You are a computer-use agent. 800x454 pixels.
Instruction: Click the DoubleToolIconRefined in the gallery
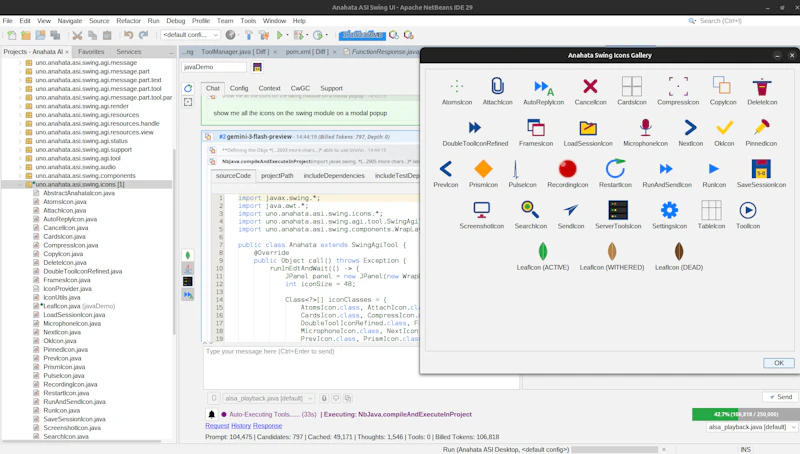[475, 128]
